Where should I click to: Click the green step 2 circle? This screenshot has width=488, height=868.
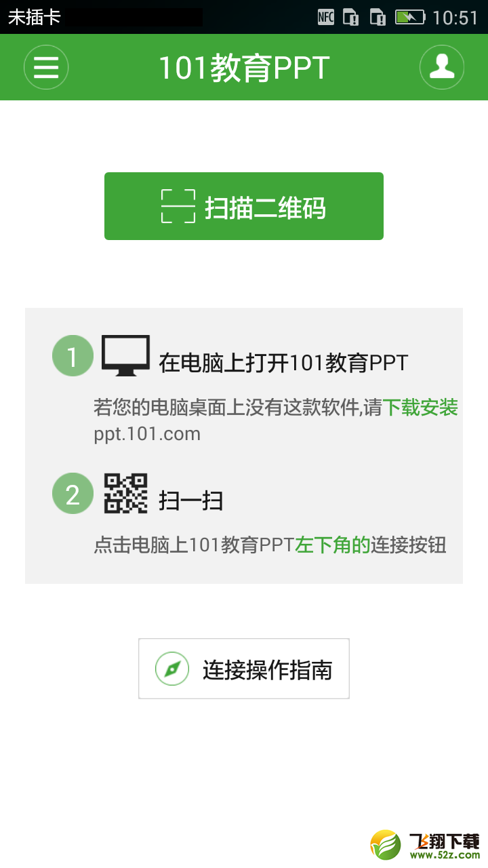point(73,493)
